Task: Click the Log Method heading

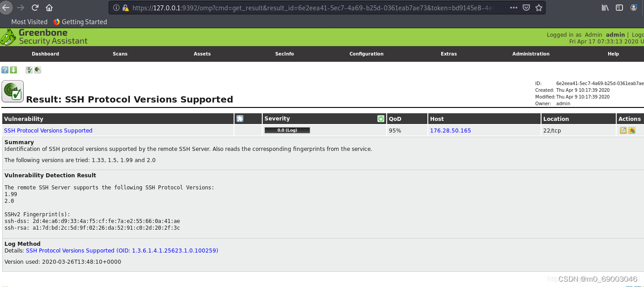Action: coord(22,244)
